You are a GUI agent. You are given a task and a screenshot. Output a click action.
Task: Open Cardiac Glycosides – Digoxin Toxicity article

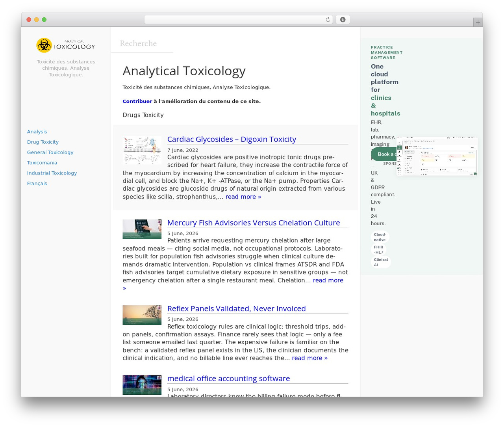(232, 139)
